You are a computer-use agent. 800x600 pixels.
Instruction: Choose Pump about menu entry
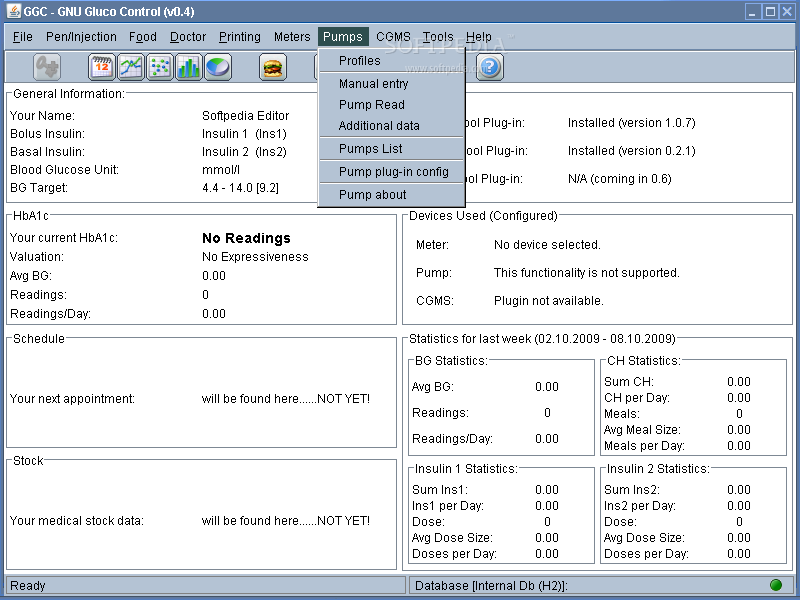point(391,194)
